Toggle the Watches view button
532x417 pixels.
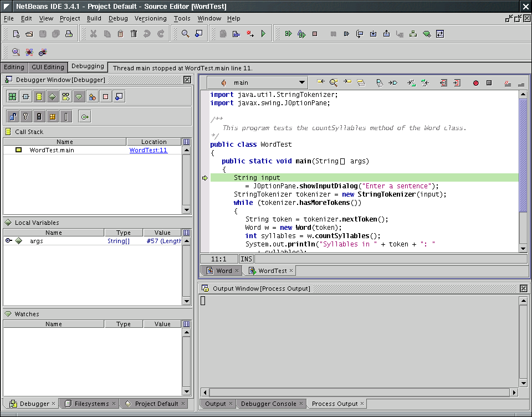(79, 97)
